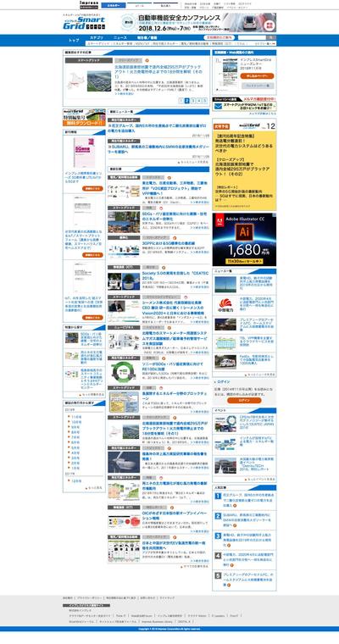Viewport: 339px width, 644px height.
Task: Open the yellow No.12 next-issue preview panel
Action: point(244,164)
